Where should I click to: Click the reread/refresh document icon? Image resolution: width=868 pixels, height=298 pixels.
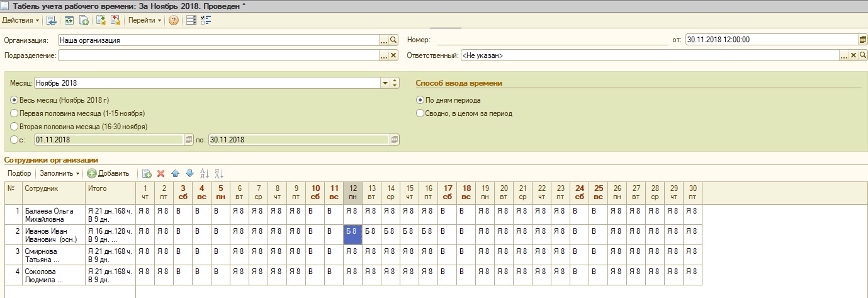coord(69,20)
